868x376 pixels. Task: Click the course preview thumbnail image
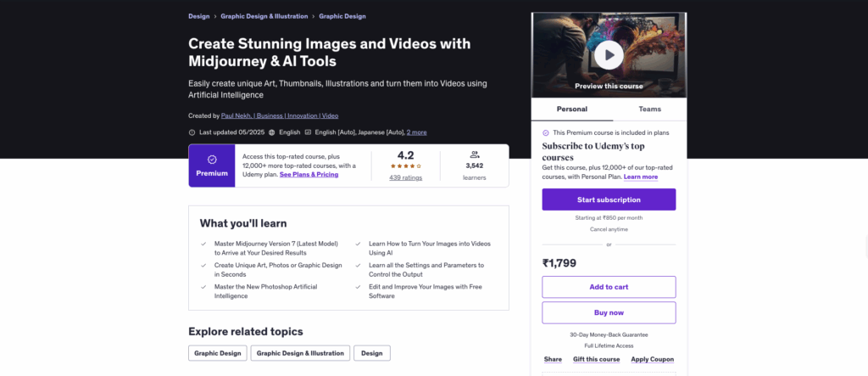point(609,55)
